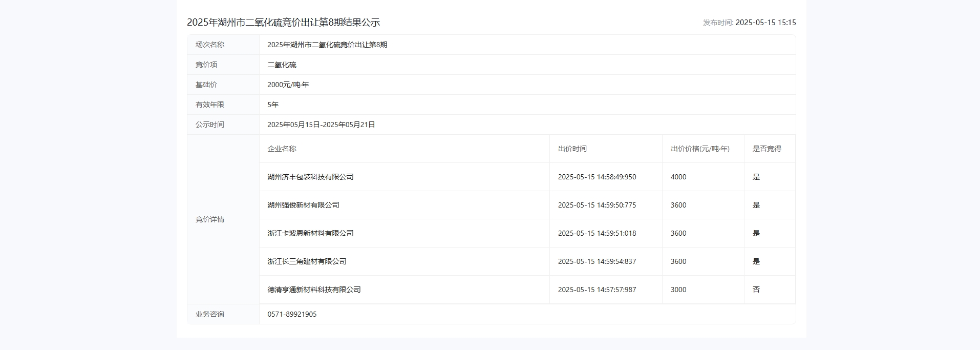Click the publish time 2025-05-15 15:15

point(765,23)
